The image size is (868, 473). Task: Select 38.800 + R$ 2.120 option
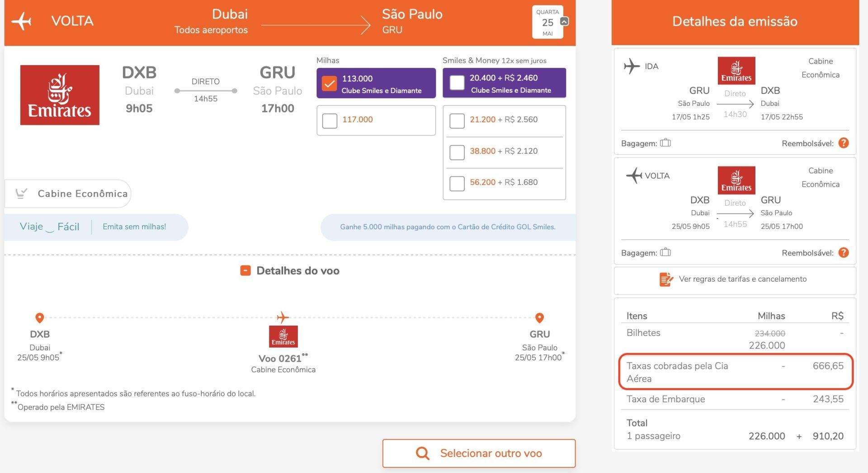[x=457, y=152]
